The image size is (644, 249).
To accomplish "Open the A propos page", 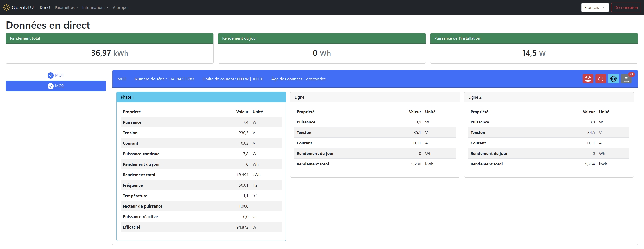I will pyautogui.click(x=121, y=7).
